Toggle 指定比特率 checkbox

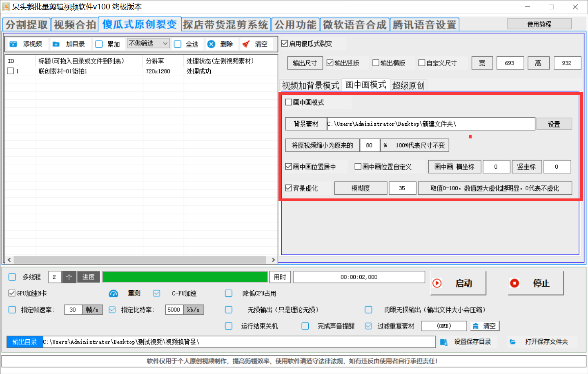pos(112,310)
